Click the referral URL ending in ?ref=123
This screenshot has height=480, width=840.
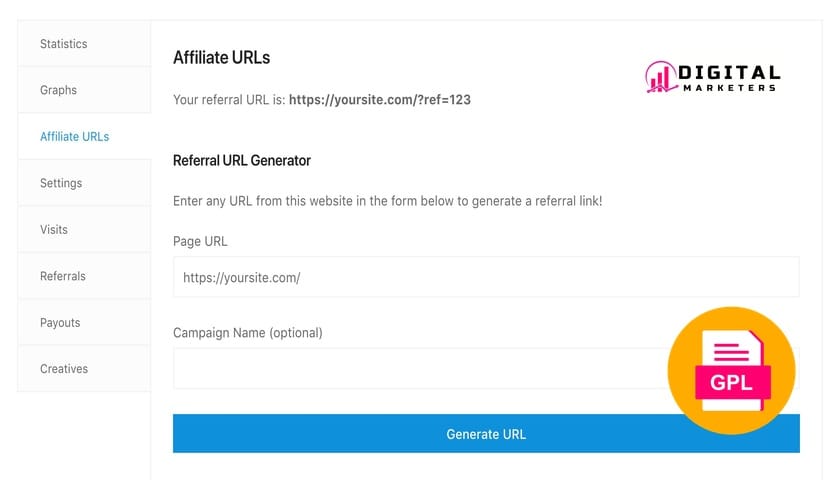380,100
